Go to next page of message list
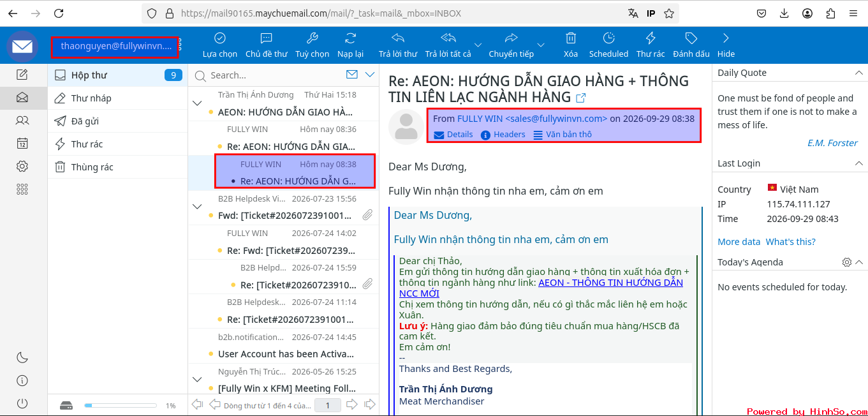Screen dimensions: 868x416 (351, 405)
